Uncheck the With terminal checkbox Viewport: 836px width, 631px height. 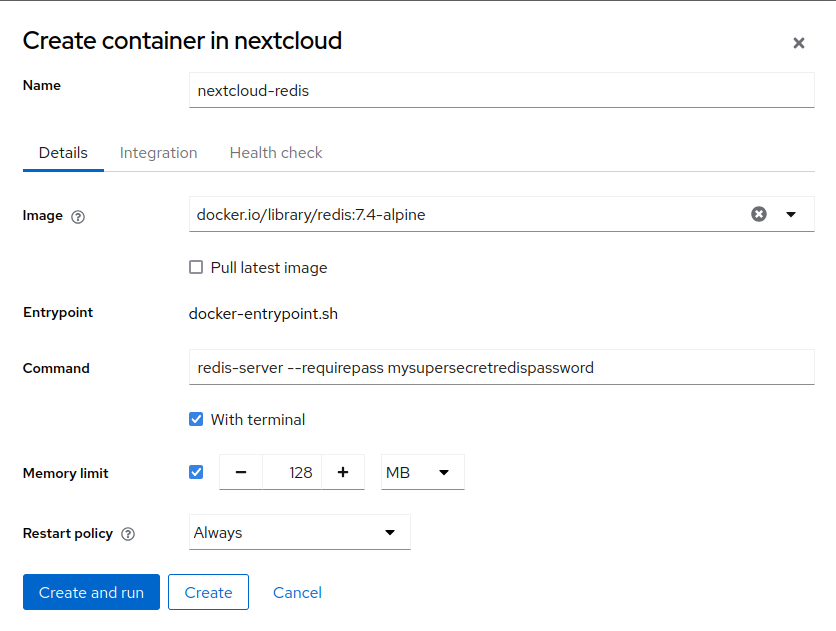[196, 420]
